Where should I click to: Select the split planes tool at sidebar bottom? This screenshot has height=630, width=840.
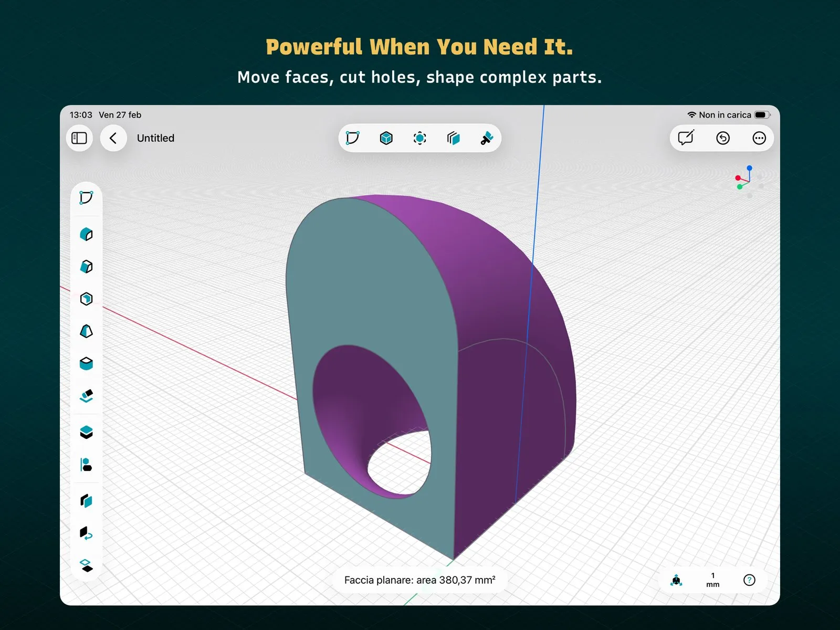coord(86,565)
